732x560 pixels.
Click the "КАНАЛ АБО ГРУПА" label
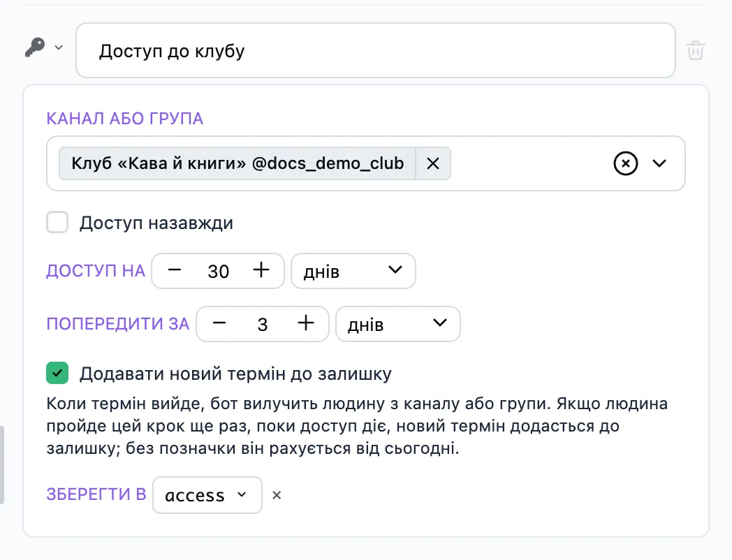tap(124, 119)
